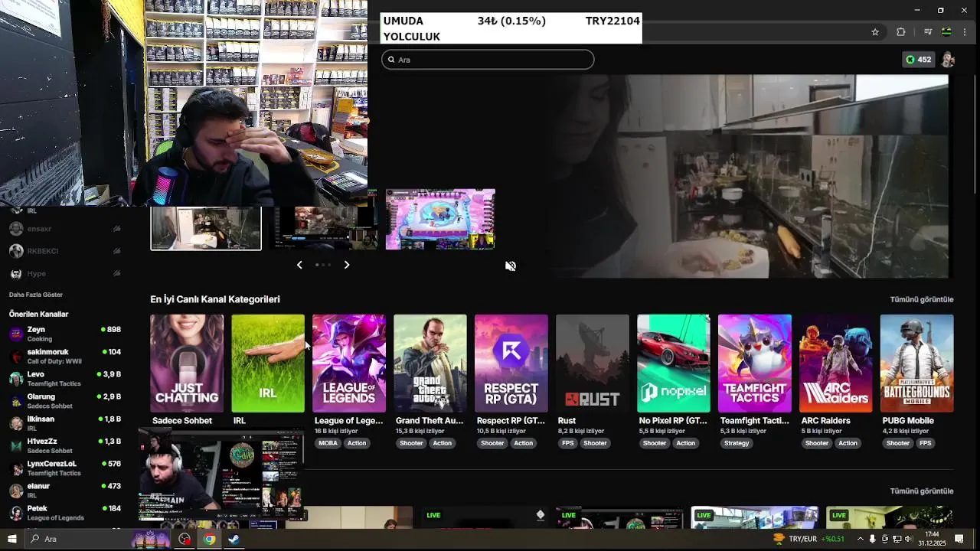
Task: Open the No Pixel RP category card
Action: click(x=674, y=364)
